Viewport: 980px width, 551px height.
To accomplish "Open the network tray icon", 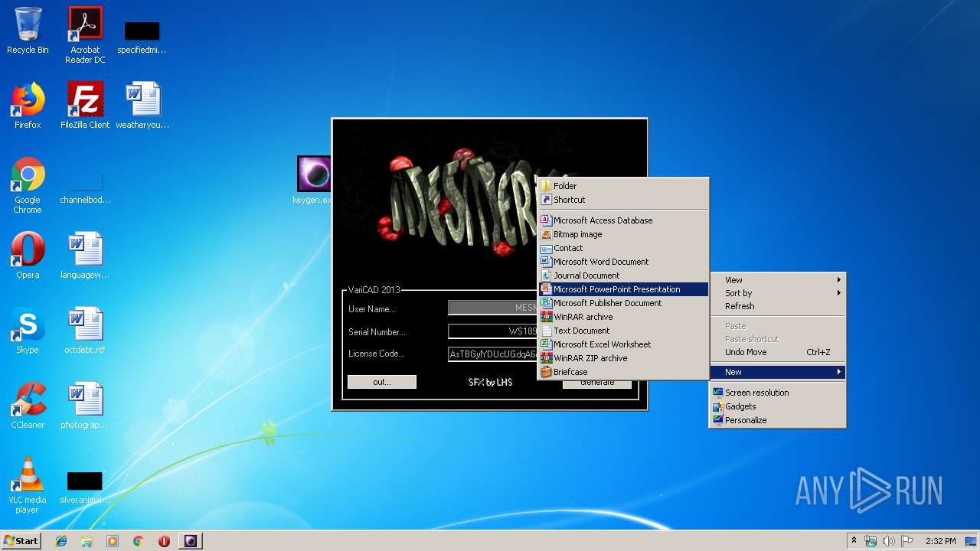I will point(871,541).
